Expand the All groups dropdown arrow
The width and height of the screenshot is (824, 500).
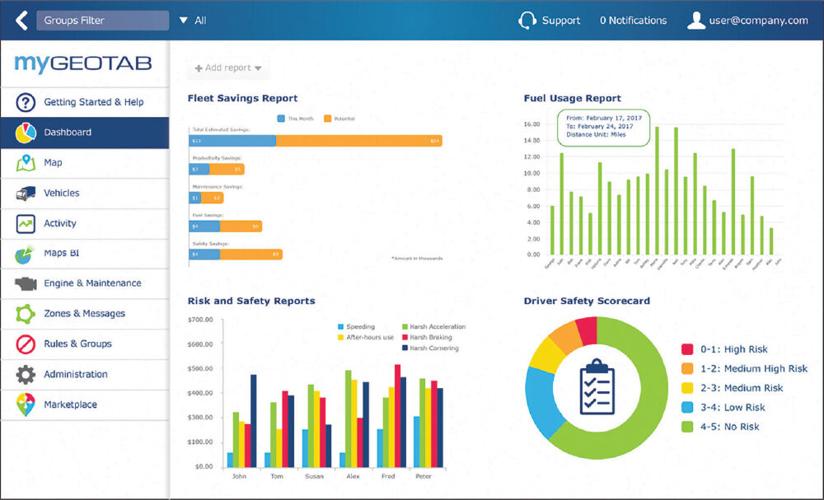(x=183, y=20)
